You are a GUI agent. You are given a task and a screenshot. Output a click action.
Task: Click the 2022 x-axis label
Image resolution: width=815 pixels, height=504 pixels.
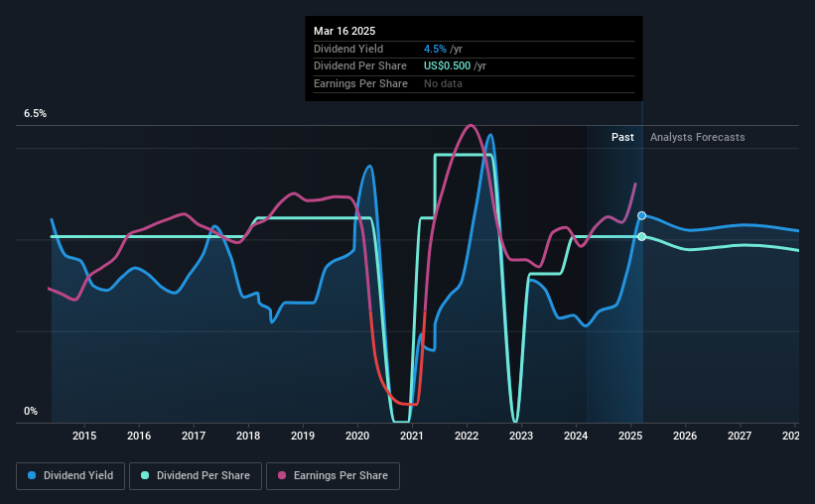coord(467,436)
